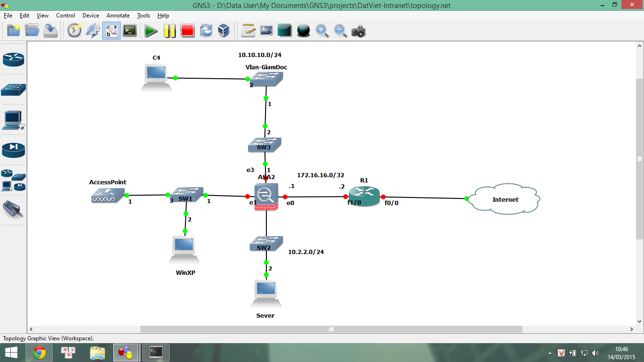This screenshot has width=644, height=362.
Task: Click the Zoom in magnifier
Action: (322, 31)
